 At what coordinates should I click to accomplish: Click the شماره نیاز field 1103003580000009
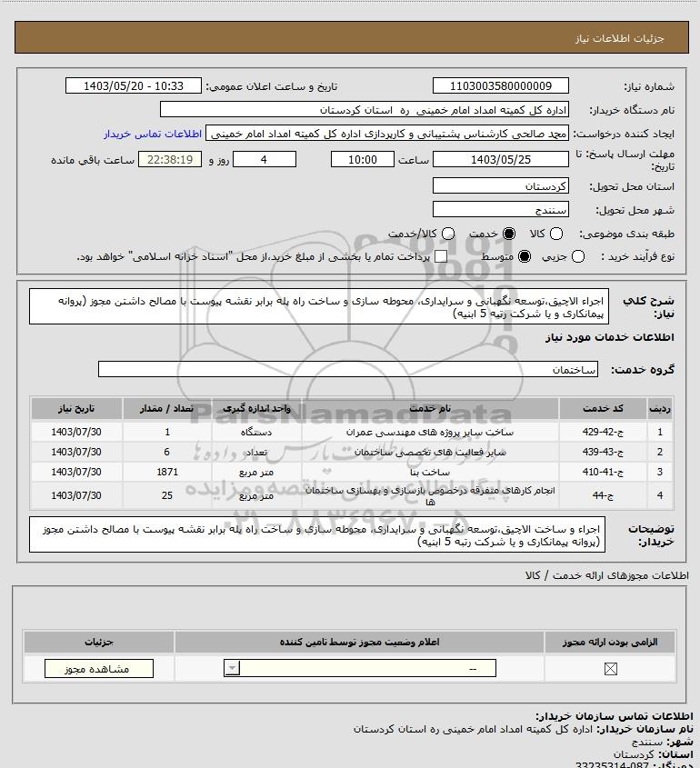(501, 85)
